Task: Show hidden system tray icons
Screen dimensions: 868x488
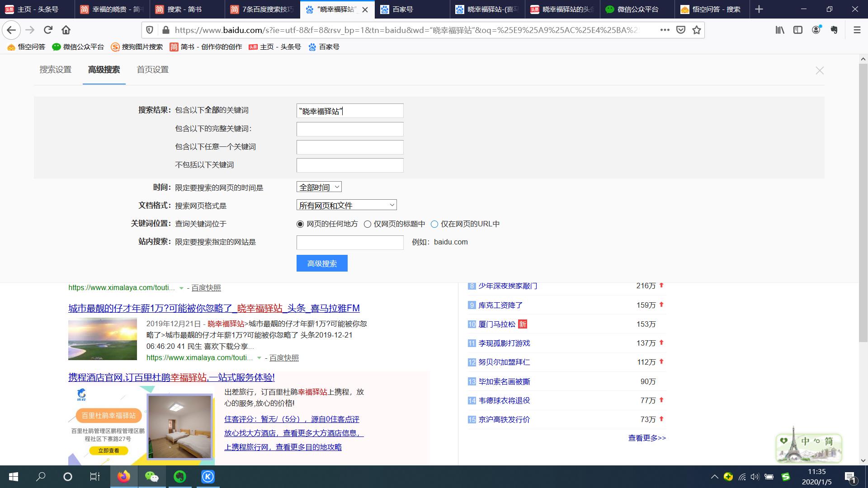Action: (x=714, y=477)
